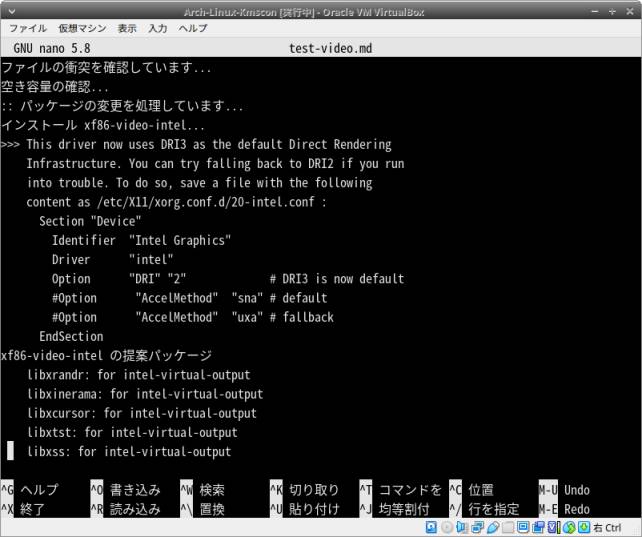
Task: Click the ^U 貼り付け shortcut
Action: (305, 509)
